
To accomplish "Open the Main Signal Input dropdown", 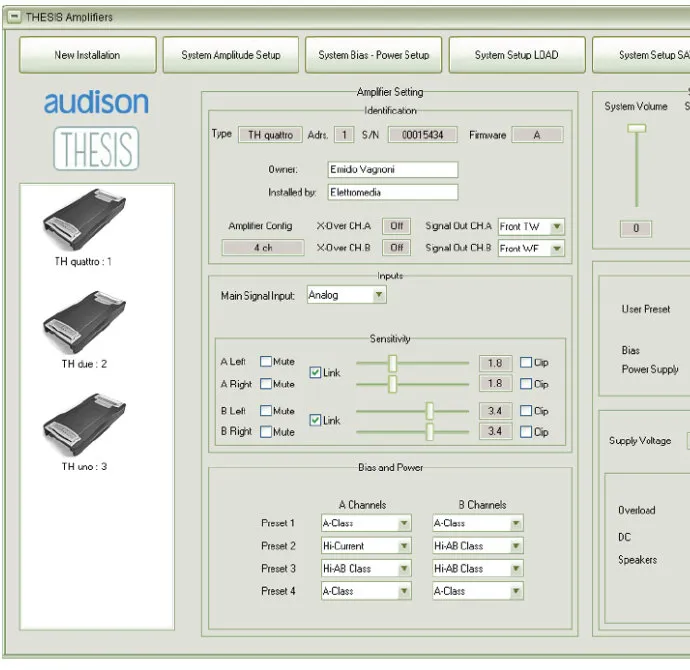I will point(347,295).
